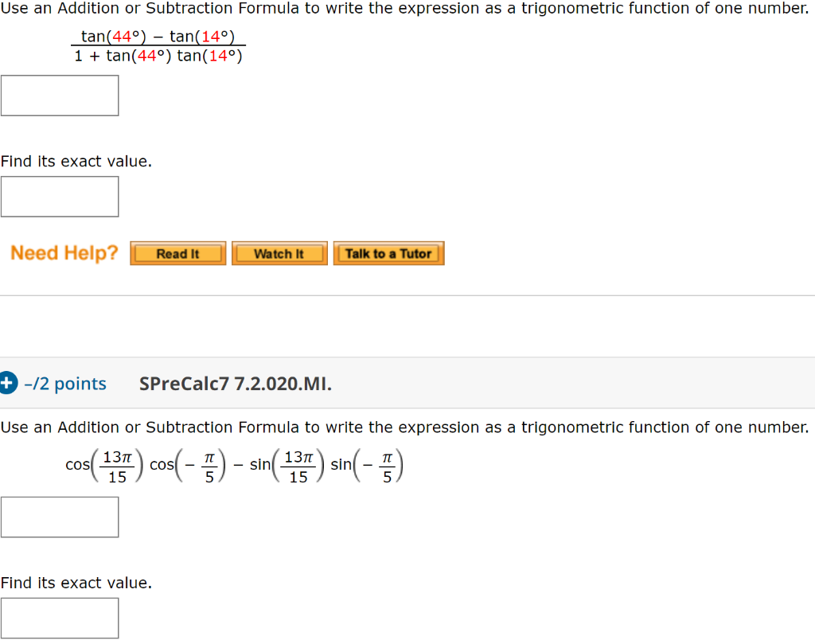Screen dimensions: 815x644
Task: Click the -/2 points score indicator
Action: pos(67,383)
